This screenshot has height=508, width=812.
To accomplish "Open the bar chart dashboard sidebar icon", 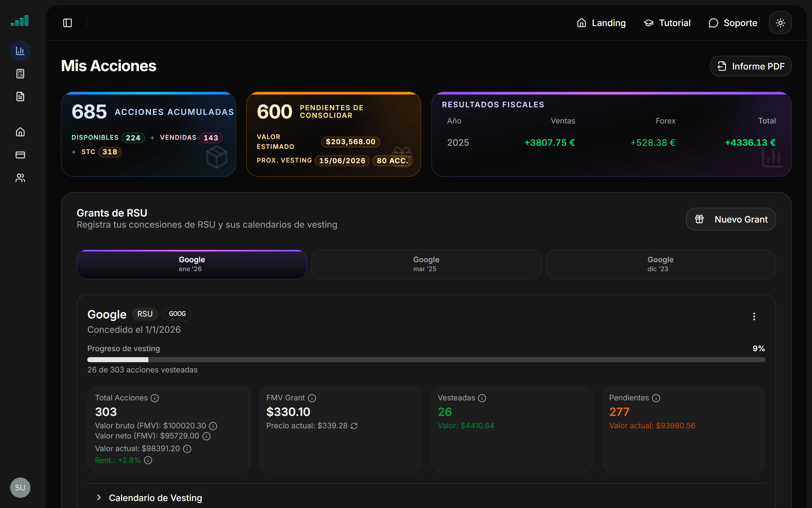I will click(x=20, y=51).
